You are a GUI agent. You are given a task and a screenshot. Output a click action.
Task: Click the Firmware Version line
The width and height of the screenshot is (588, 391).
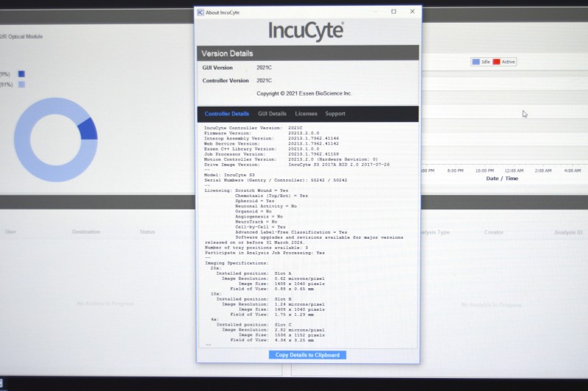(262, 133)
